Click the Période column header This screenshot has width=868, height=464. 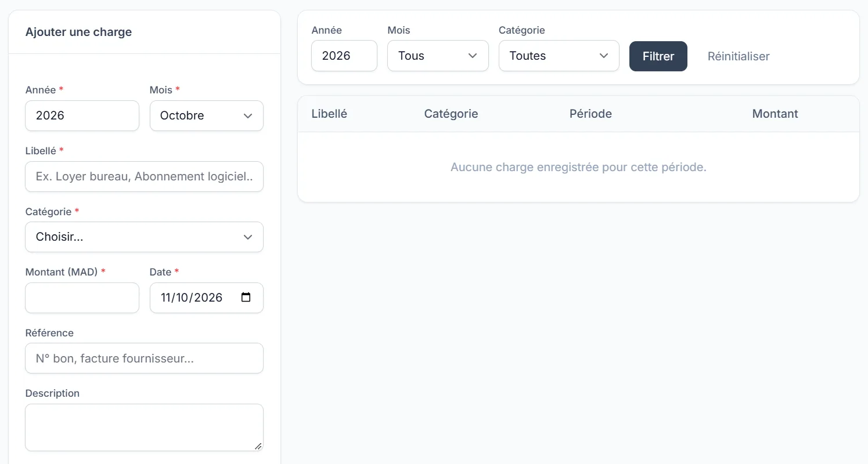pyautogui.click(x=590, y=114)
